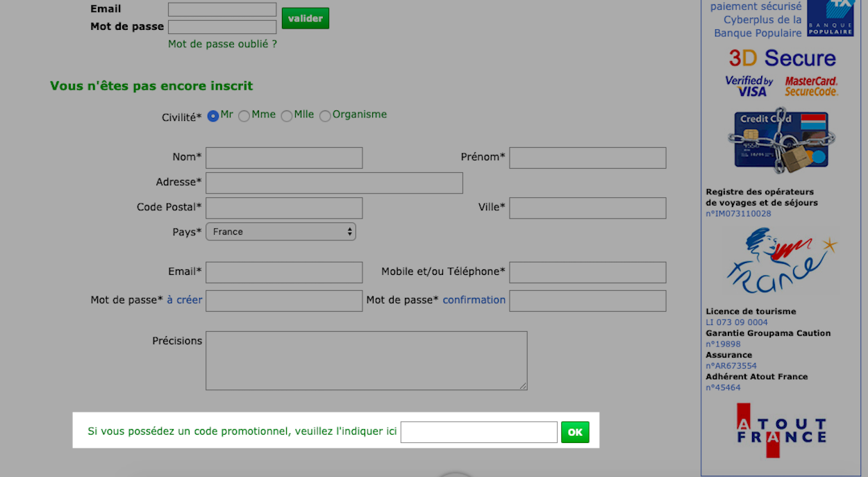Click the Code Postal input field
Viewport: 868px width, 477px height.
click(x=284, y=208)
